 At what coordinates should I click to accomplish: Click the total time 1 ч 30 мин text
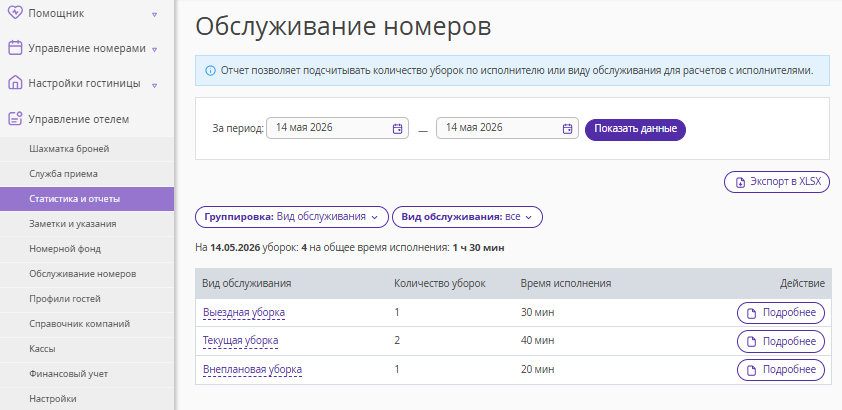tap(478, 248)
